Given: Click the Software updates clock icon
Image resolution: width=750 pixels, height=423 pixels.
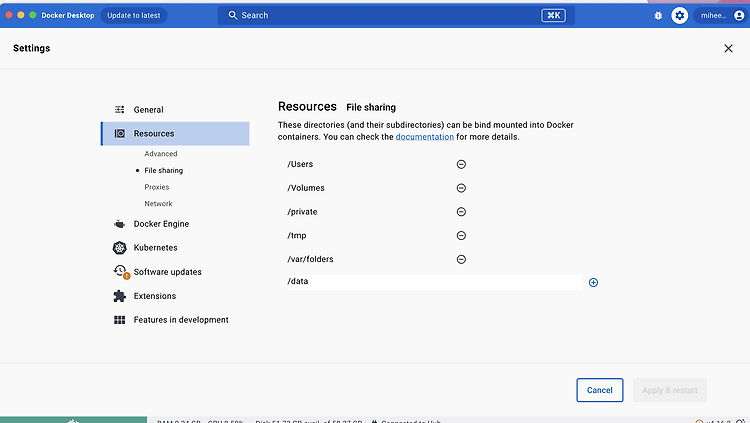Looking at the screenshot, I should coord(121,272).
